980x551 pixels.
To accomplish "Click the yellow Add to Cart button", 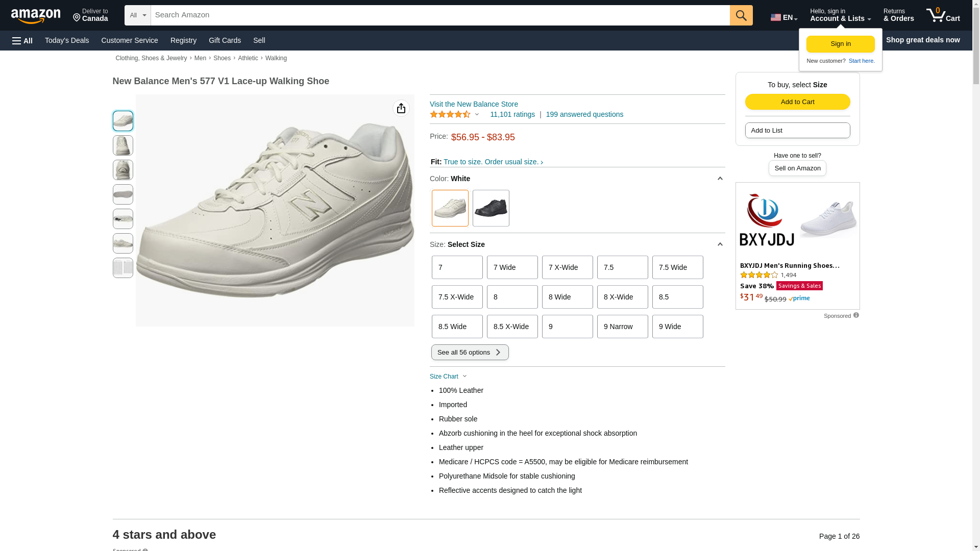I will pyautogui.click(x=797, y=102).
